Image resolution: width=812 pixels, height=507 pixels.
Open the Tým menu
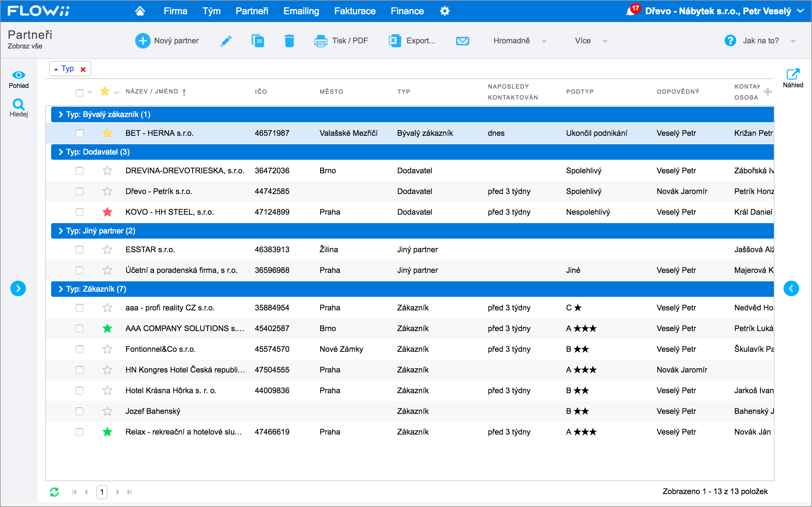pos(211,11)
